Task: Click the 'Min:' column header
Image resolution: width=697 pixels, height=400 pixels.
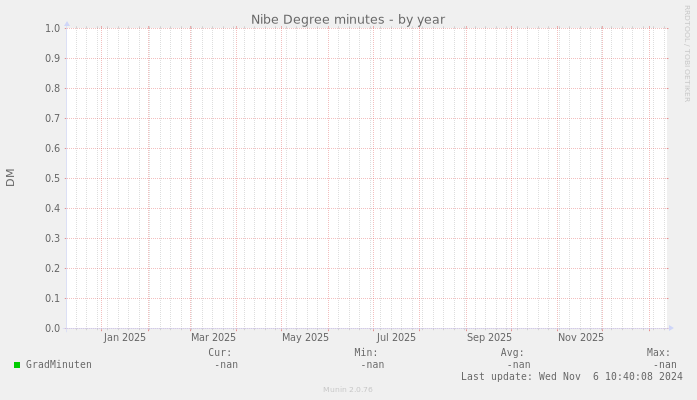Action: [x=366, y=352]
